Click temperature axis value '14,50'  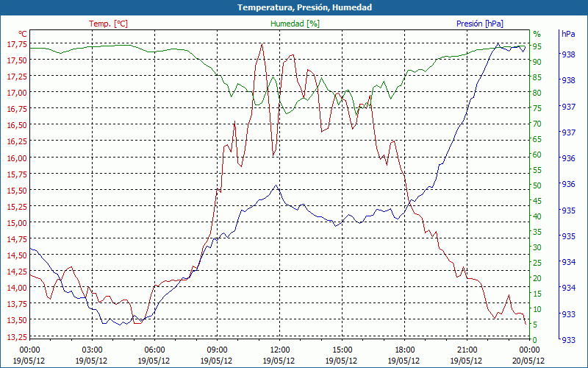coord(17,255)
